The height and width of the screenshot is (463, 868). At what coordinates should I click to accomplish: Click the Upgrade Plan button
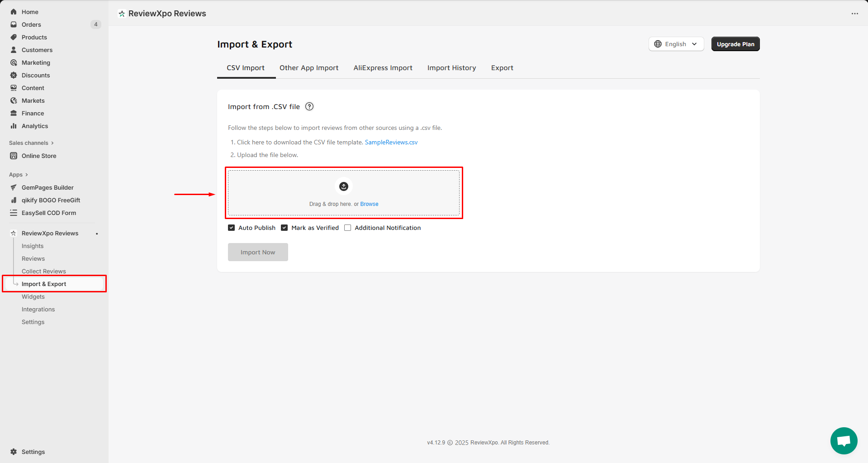coord(735,44)
